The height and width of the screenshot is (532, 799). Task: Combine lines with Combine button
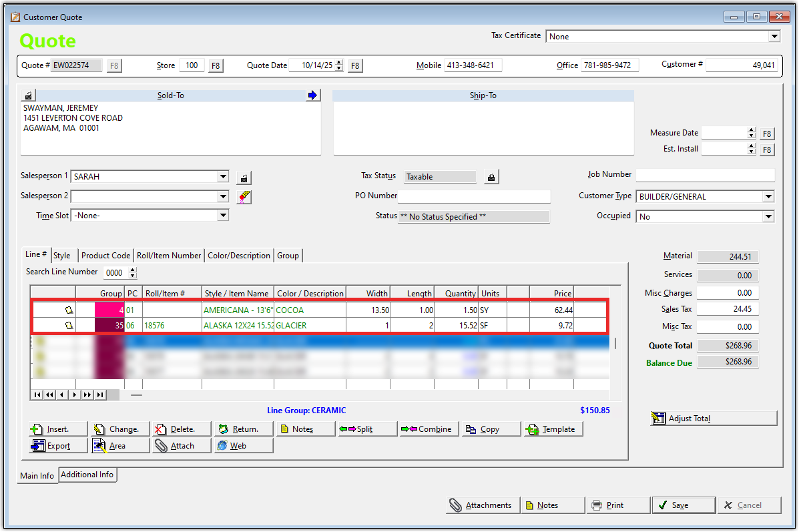point(430,429)
